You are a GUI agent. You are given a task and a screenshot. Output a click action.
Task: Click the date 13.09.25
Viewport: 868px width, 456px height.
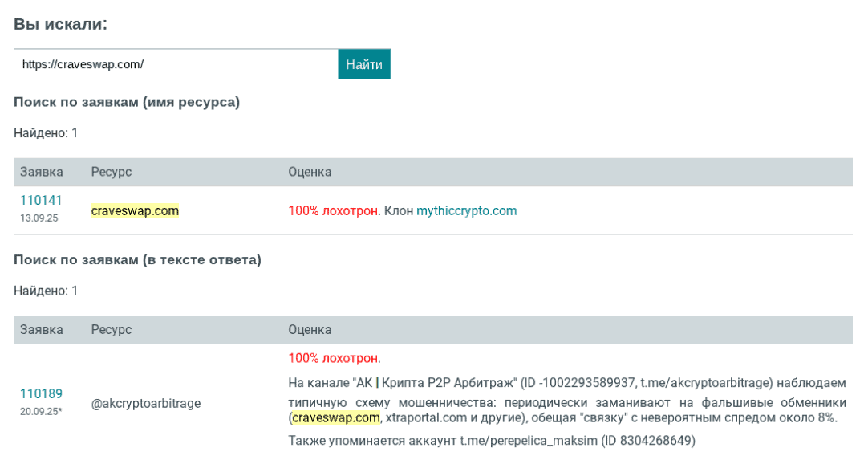(x=39, y=218)
